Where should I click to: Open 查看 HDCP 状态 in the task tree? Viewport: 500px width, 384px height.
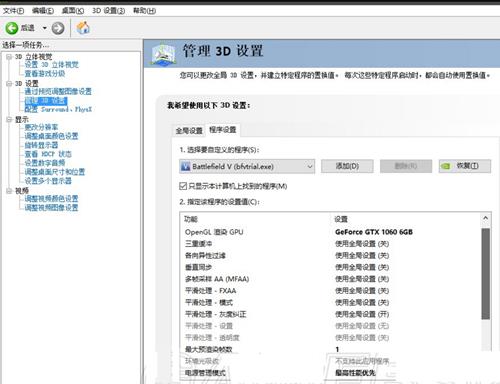tap(48, 154)
